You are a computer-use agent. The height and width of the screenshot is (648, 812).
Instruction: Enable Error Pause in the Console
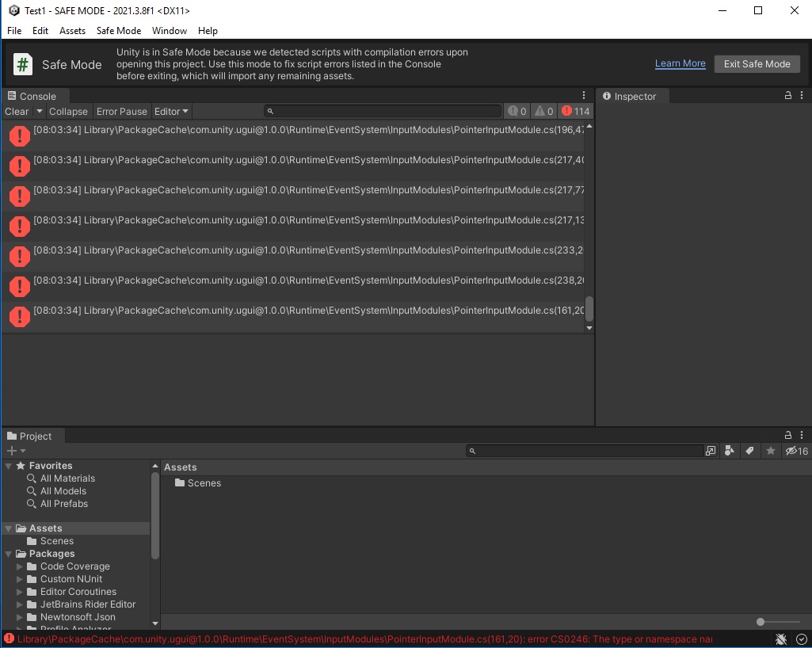(x=121, y=111)
